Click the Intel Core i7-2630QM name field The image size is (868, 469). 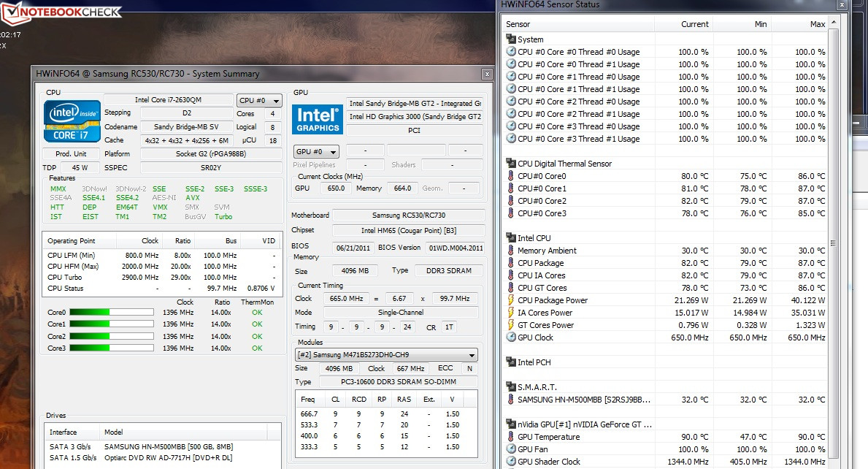[169, 99]
